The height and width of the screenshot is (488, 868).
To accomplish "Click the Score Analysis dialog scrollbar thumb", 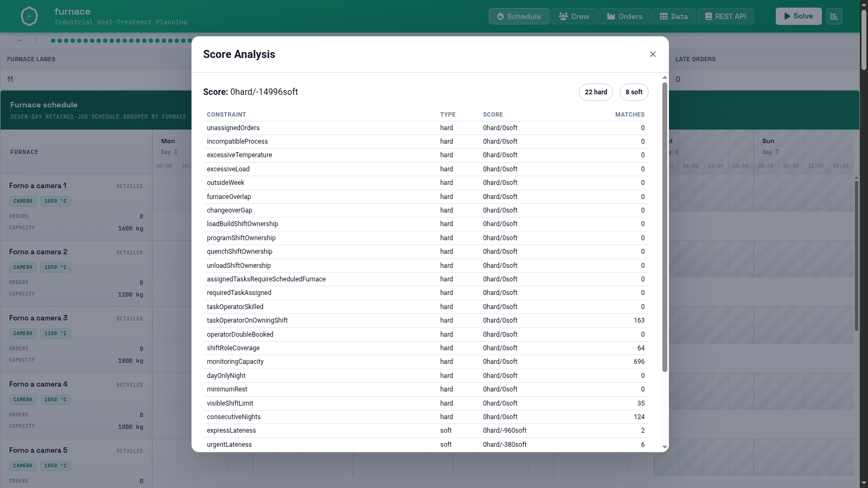I will (x=665, y=227).
